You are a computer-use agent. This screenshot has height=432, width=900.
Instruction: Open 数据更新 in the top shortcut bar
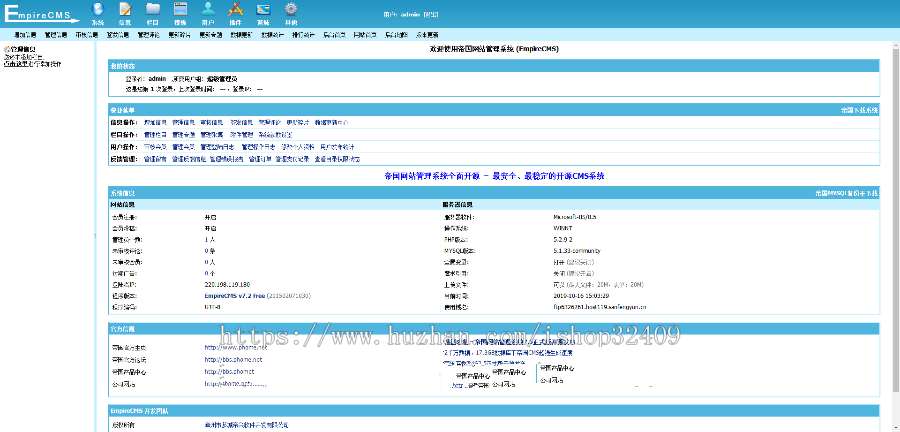coord(240,33)
